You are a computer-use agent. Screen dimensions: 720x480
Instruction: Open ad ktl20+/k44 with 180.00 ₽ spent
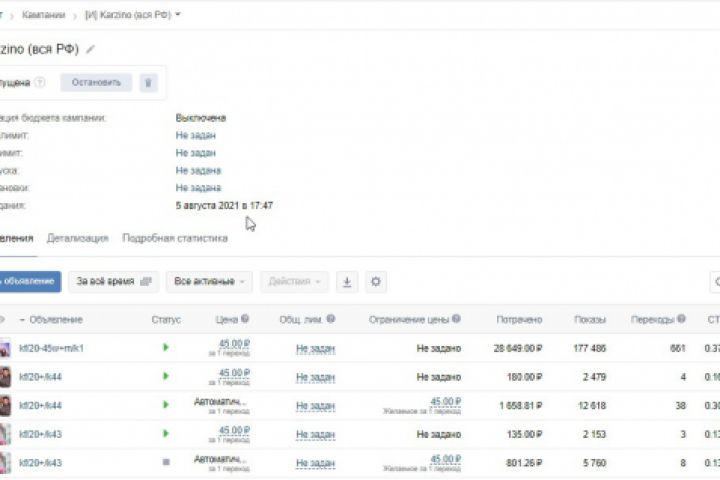point(40,377)
